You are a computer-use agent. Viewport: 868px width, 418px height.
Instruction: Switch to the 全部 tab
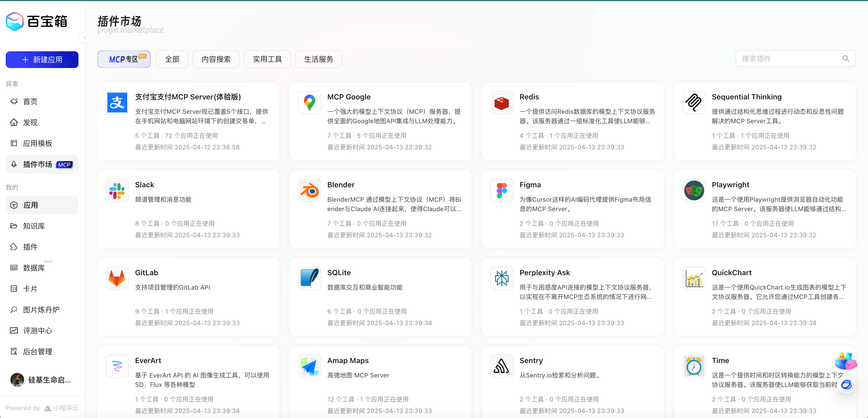pos(172,59)
